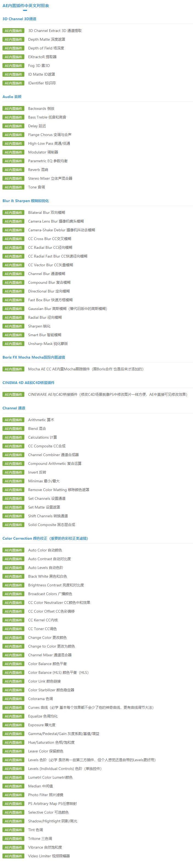Select 'Photo Filter 照片滤镜' entry

(46, 795)
